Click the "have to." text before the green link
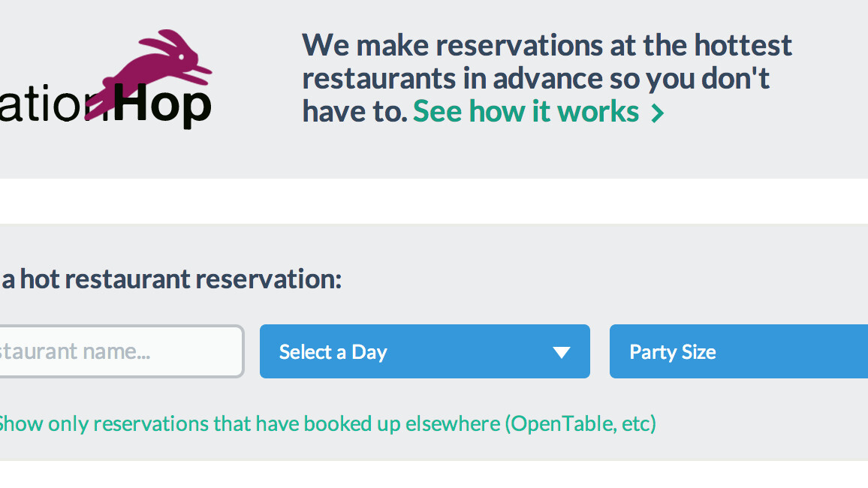The image size is (868, 488). pos(354,111)
